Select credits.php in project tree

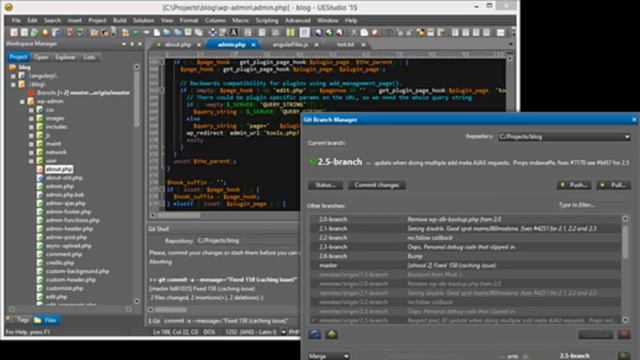tap(60, 263)
